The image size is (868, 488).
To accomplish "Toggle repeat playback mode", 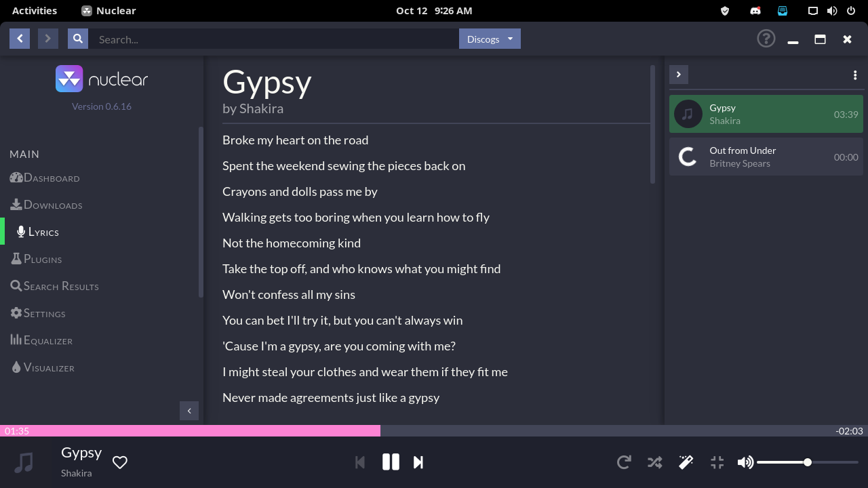I will tap(623, 462).
